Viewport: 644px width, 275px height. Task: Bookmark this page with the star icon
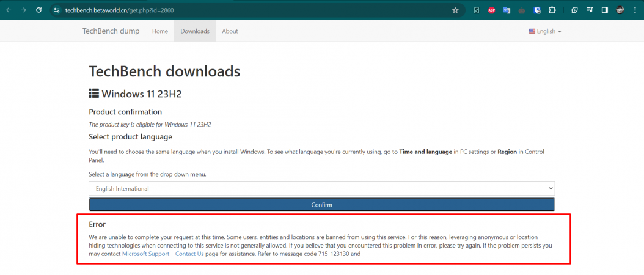pyautogui.click(x=455, y=10)
